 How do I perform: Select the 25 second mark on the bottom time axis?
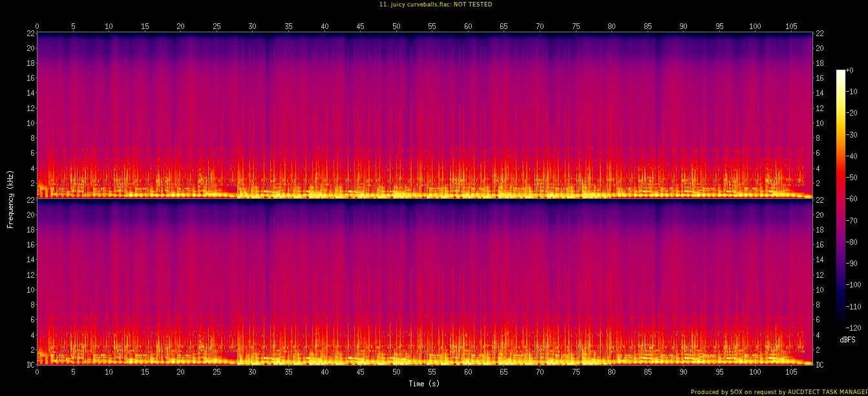216,373
